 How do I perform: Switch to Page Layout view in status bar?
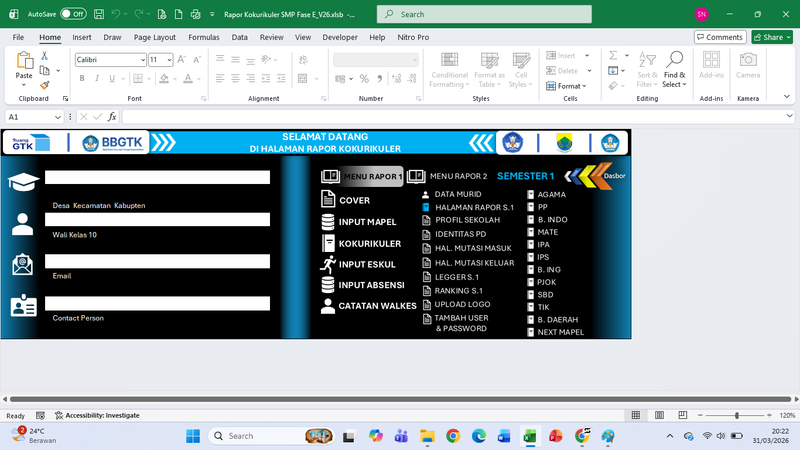(x=657, y=415)
